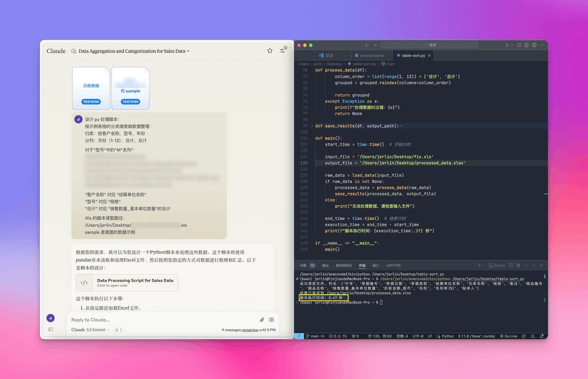Click the main git branch indicator
This screenshot has height=379, width=588.
point(312,336)
